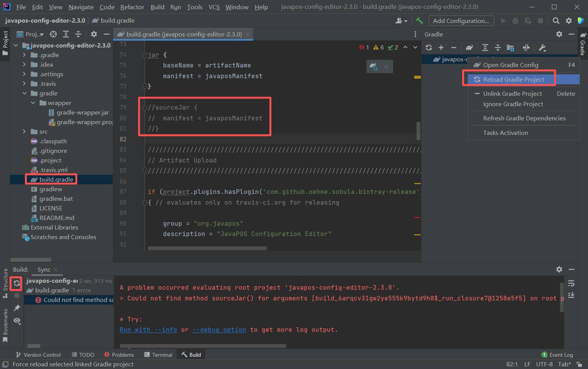
Task: Open Gradle build tool settings wrench
Action: pos(542,47)
